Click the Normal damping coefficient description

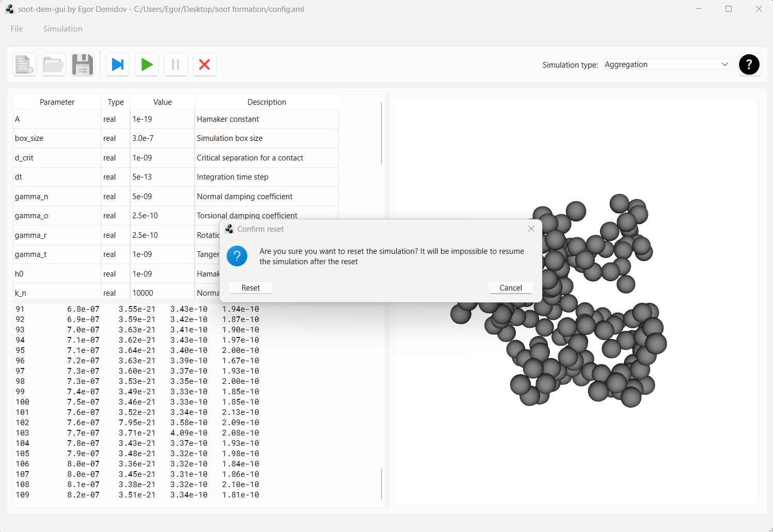(244, 197)
